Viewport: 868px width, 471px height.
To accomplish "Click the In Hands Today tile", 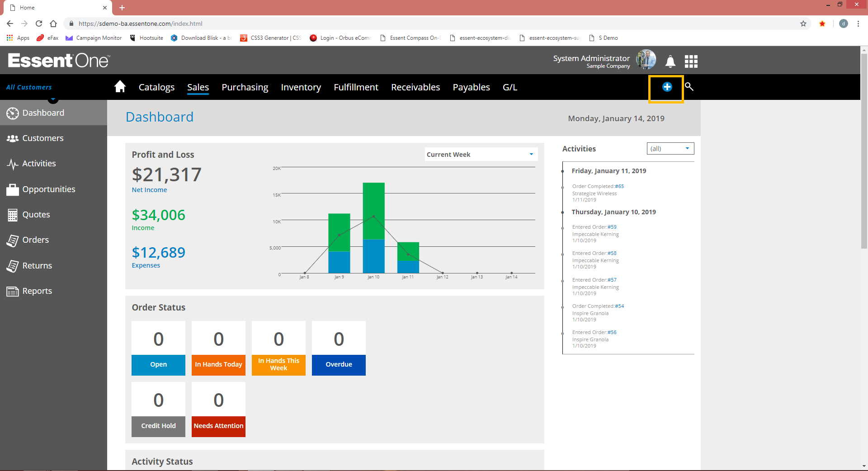I will 218,348.
